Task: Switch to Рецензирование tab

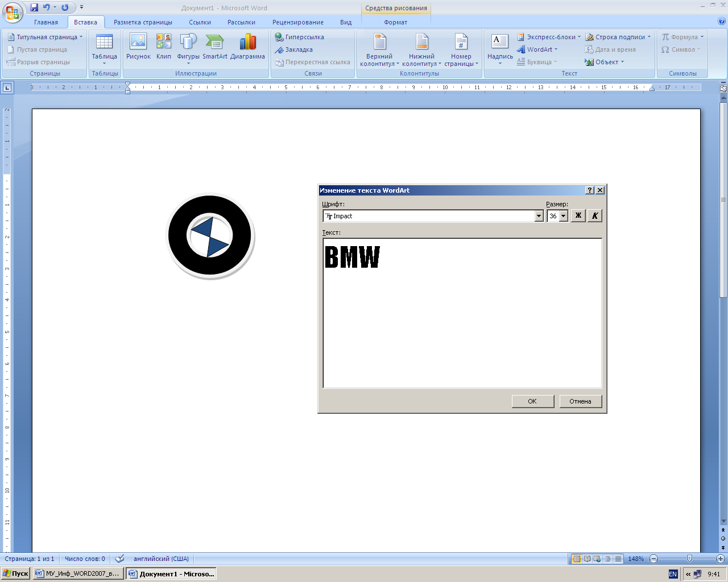Action: pos(298,22)
